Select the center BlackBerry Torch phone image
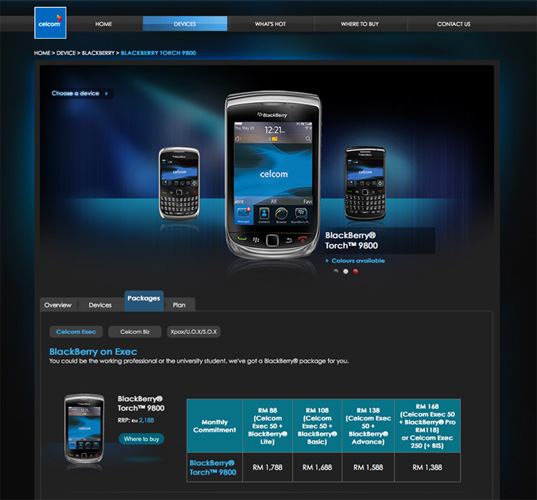 click(x=273, y=174)
